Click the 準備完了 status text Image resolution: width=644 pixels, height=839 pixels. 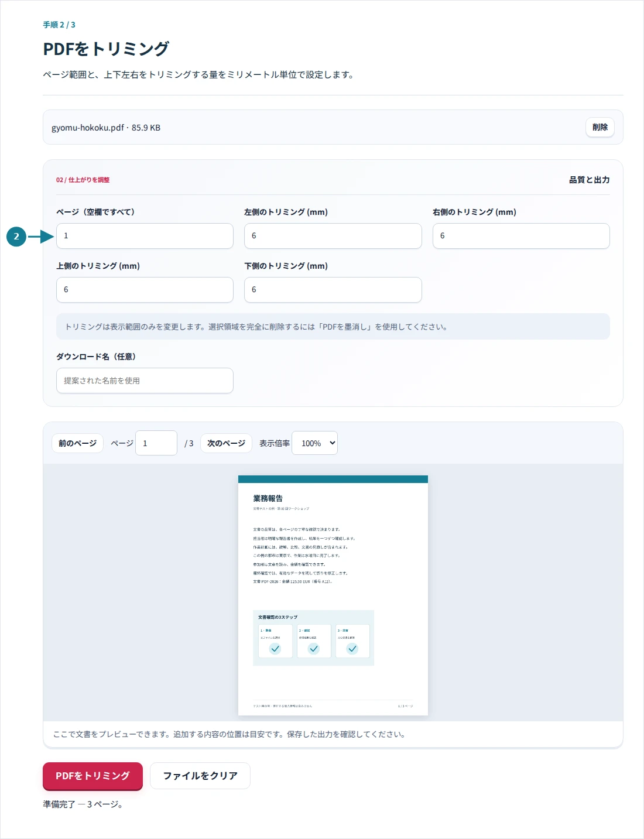tap(83, 804)
